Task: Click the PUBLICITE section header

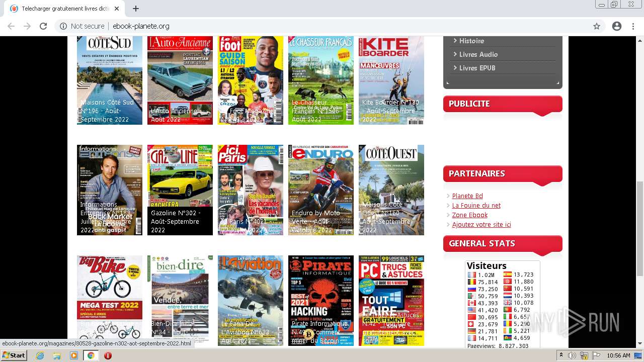Action: click(503, 104)
